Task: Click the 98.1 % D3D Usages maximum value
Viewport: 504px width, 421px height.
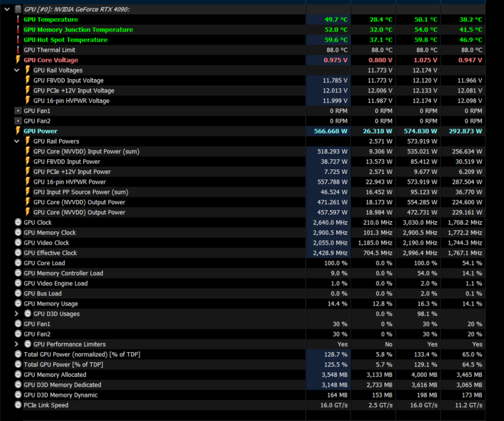Action: coord(427,314)
